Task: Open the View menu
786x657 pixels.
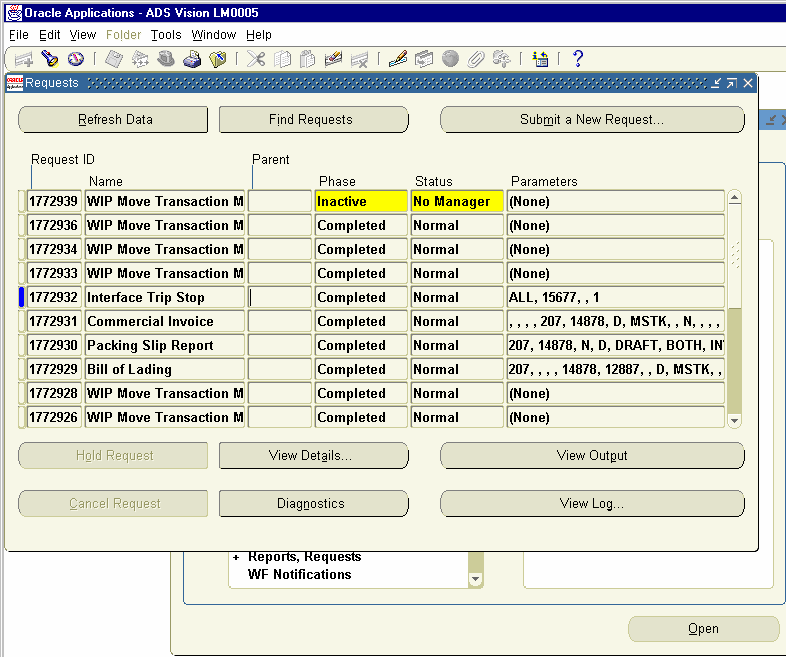Action: coord(83,35)
